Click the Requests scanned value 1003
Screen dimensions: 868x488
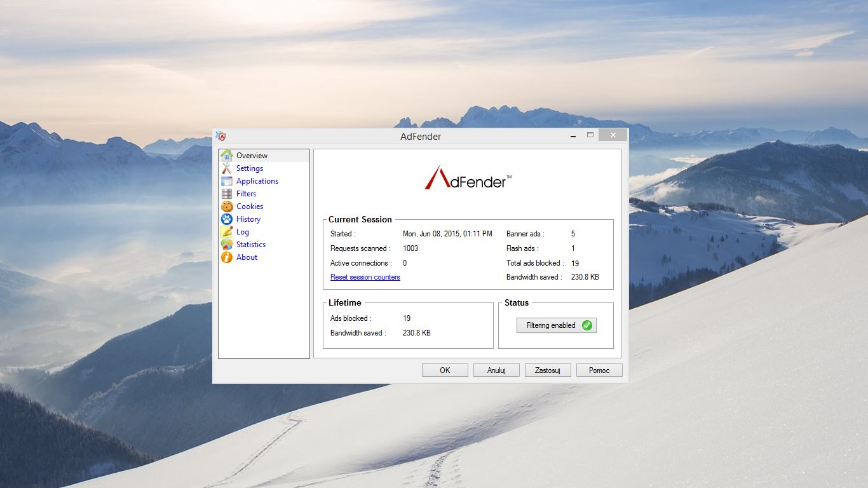410,248
